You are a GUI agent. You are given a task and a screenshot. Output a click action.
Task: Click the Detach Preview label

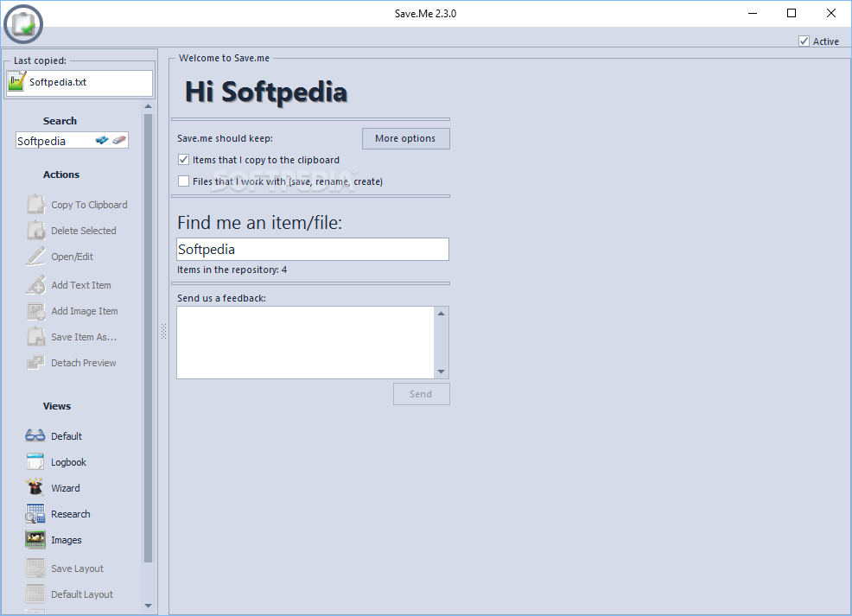point(84,363)
